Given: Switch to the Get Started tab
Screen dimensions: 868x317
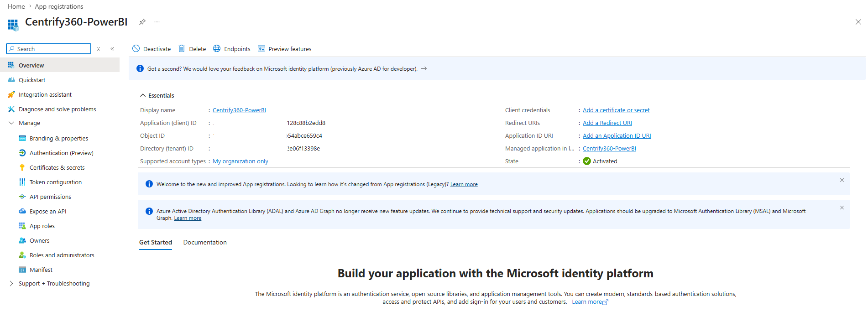Looking at the screenshot, I should [156, 242].
